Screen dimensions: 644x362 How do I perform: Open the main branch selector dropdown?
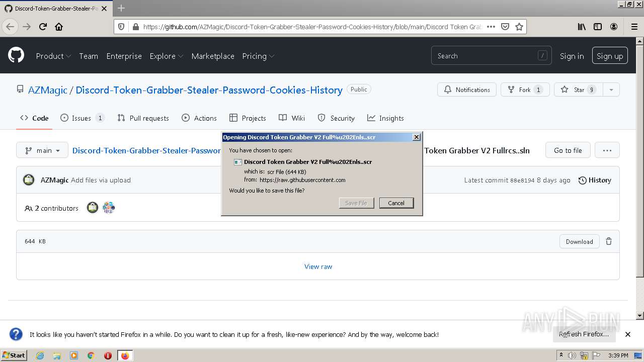(42, 150)
